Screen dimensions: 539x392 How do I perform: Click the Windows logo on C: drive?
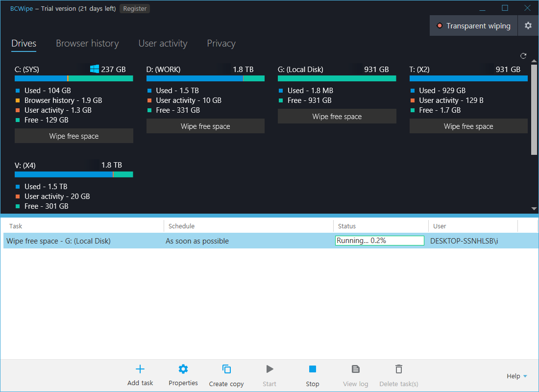[x=95, y=69]
